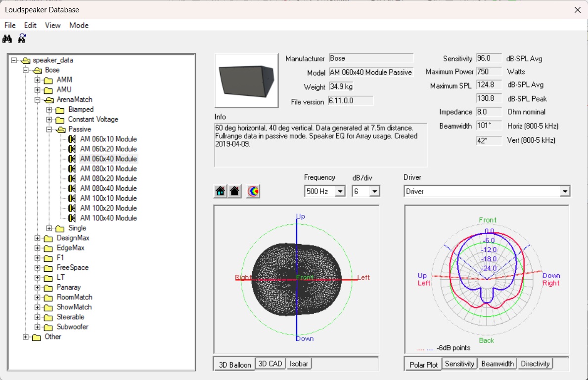Click the speaker icon beside AM 060x10 Module
Screen dimensions: 588x380
pyautogui.click(x=71, y=139)
